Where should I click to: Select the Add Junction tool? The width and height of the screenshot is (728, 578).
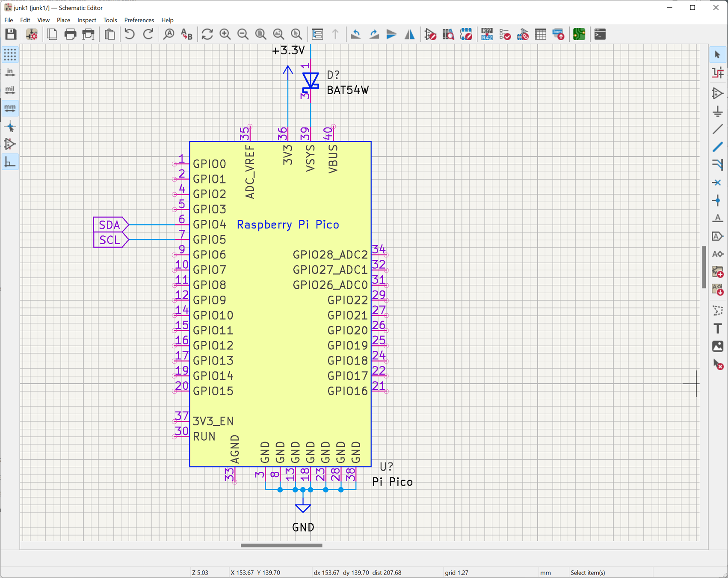pos(718,200)
